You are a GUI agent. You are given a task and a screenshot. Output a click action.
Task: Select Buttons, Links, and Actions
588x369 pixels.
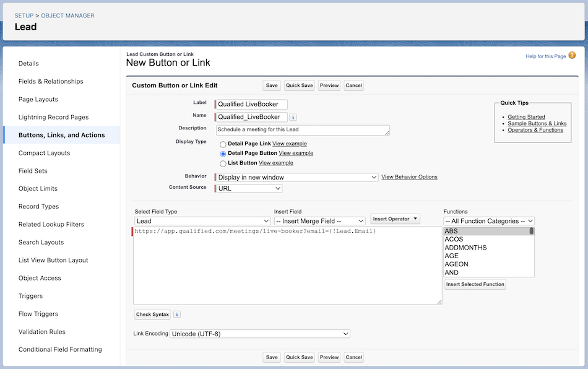(x=61, y=135)
